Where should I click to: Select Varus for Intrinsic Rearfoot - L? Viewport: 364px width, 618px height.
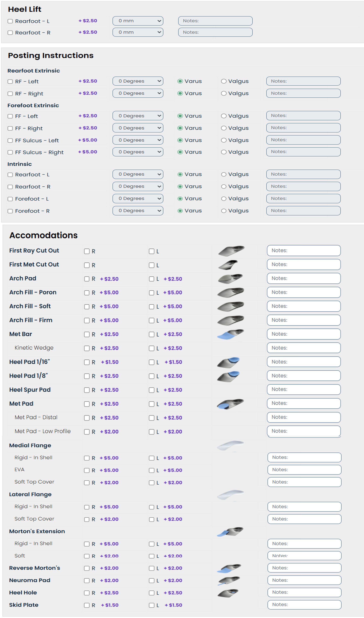point(180,174)
